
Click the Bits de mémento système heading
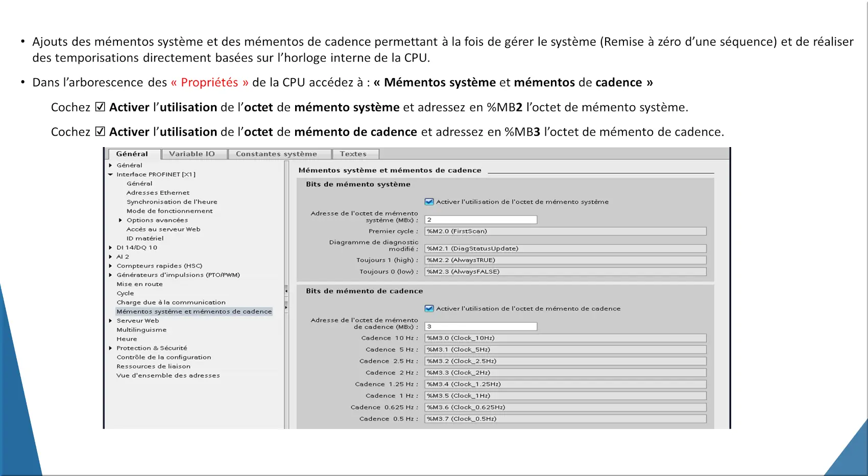tap(358, 184)
